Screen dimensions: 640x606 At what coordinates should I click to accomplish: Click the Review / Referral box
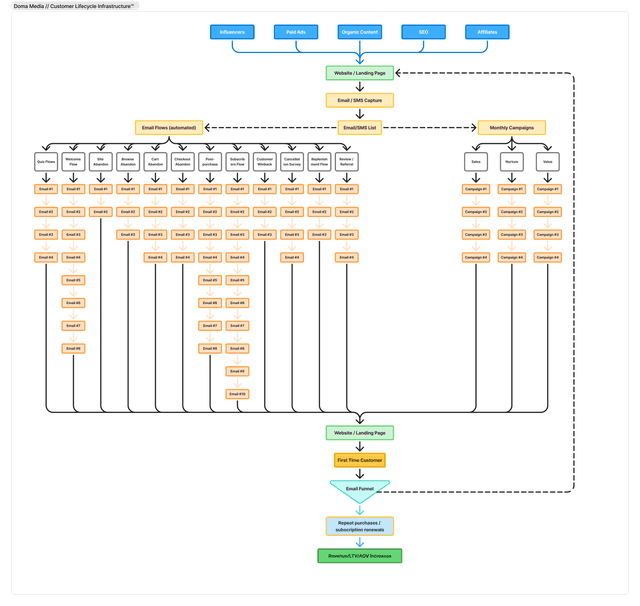(347, 162)
